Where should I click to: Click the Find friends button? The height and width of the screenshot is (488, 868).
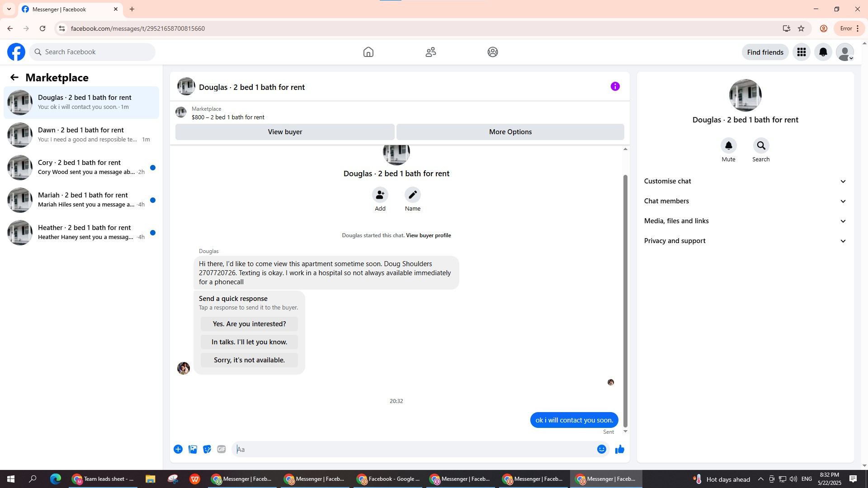point(765,52)
